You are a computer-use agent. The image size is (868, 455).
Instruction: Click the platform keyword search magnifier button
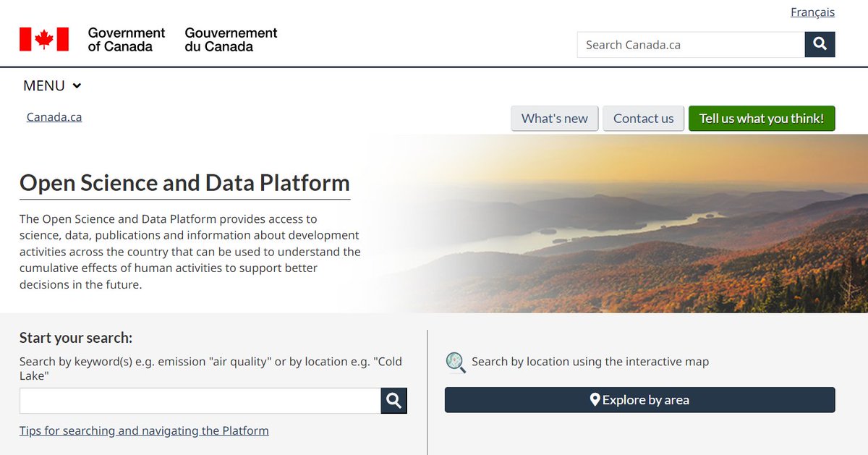tap(393, 401)
